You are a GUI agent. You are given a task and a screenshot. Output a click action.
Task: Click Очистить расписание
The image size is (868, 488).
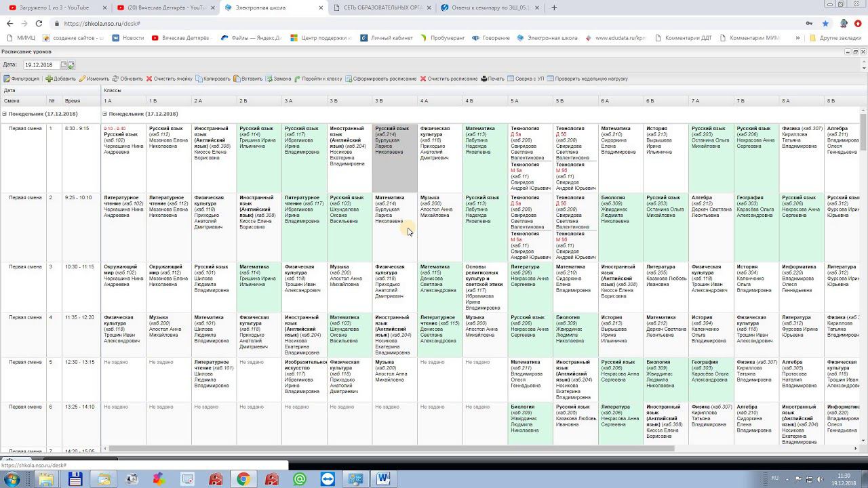(x=449, y=79)
